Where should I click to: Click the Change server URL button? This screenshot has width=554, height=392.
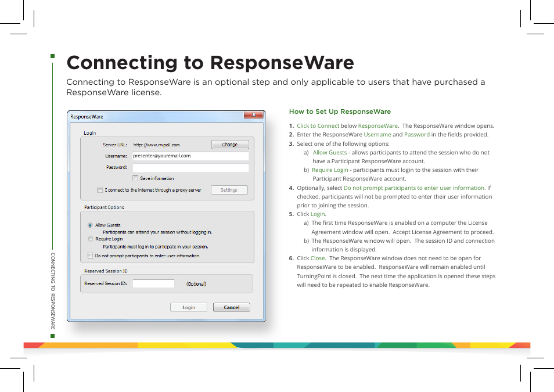(x=230, y=145)
